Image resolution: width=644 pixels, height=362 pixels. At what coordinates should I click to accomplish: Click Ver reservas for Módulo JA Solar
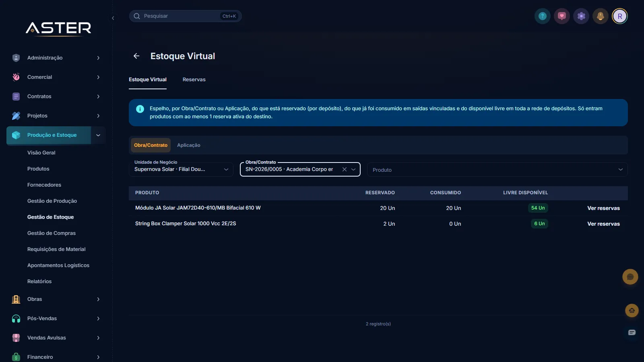(603, 208)
